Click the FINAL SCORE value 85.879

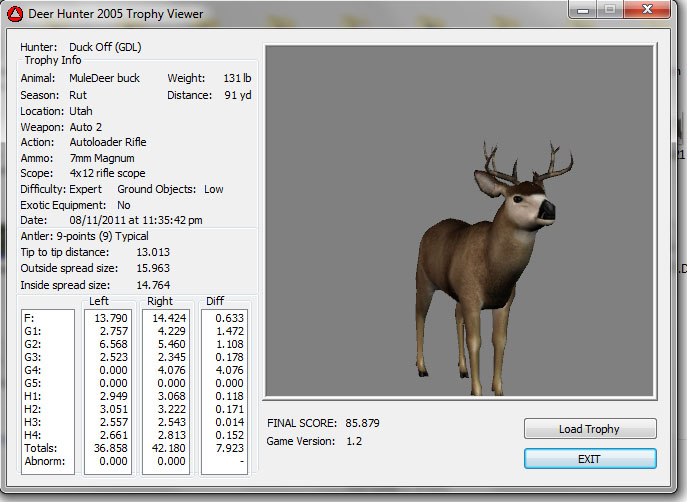click(360, 423)
